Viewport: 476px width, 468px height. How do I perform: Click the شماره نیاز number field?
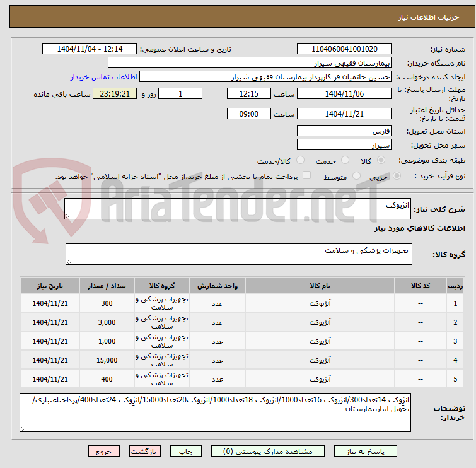tap(344, 49)
